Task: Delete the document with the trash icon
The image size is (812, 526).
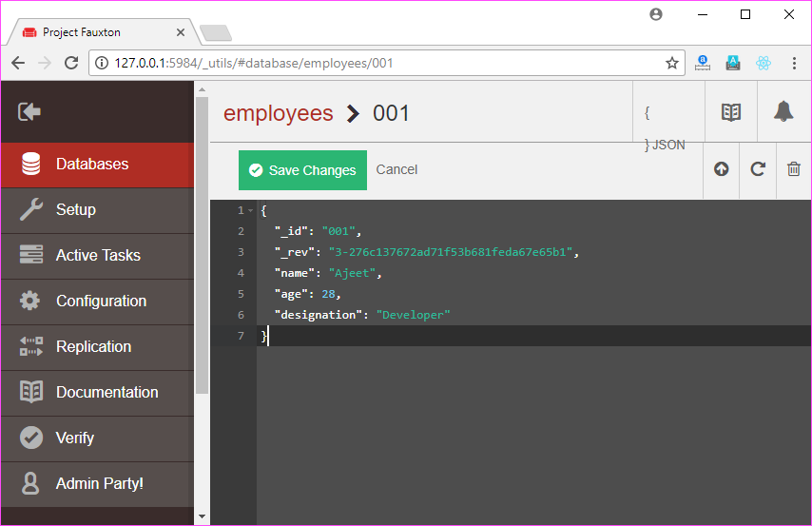Action: (x=793, y=169)
